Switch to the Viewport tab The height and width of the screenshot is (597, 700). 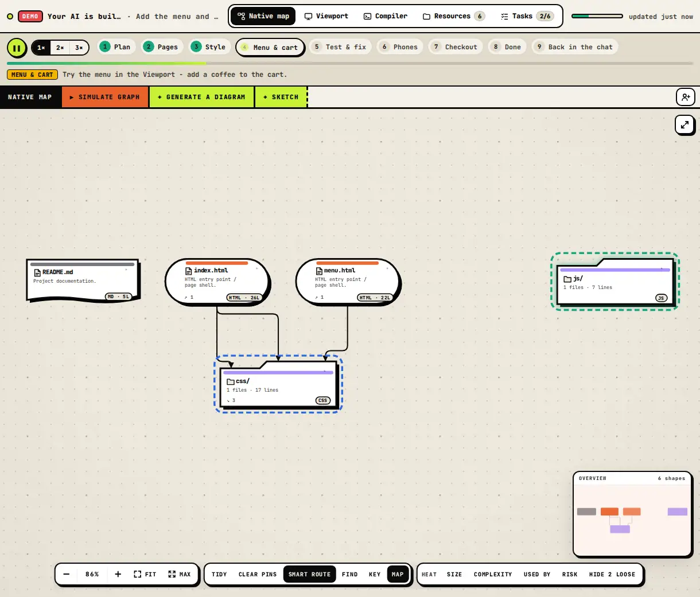click(326, 16)
